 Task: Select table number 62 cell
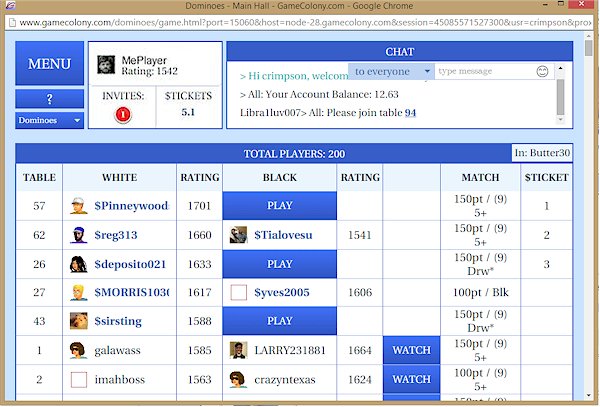[39, 235]
